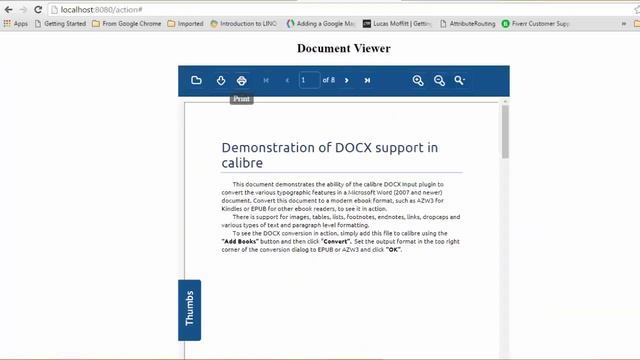Open the Getting Started bookmark
The height and width of the screenshot is (360, 640).
(x=60, y=24)
